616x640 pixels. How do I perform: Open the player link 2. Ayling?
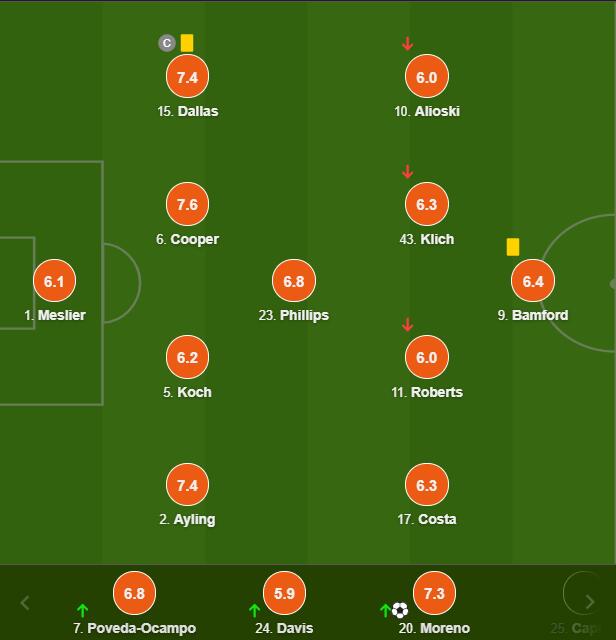point(187,519)
